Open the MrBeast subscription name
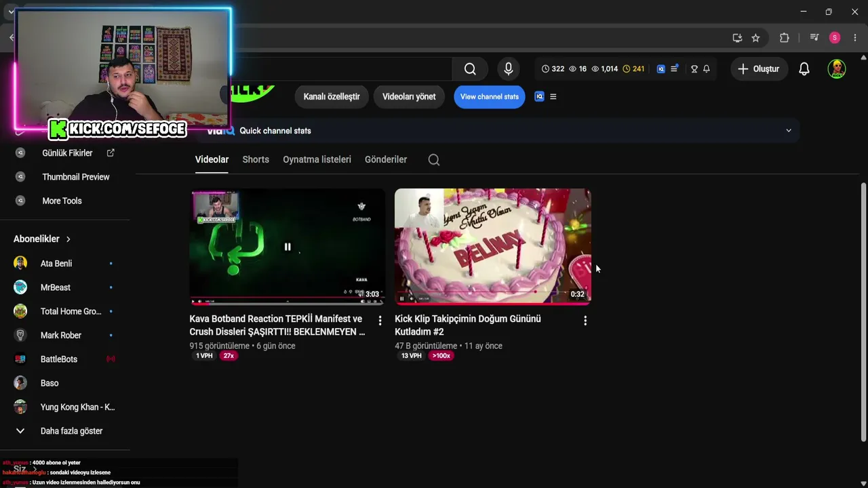Viewport: 868px width, 488px height. tap(56, 287)
